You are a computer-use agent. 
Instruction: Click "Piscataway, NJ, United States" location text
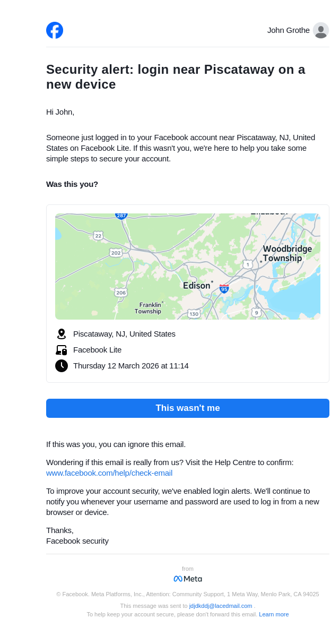pyautogui.click(x=124, y=334)
